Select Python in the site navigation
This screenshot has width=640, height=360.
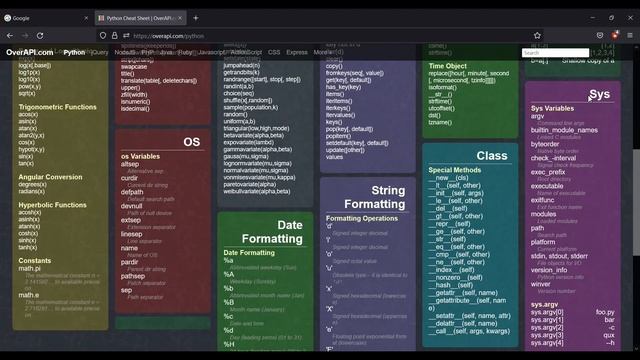click(74, 52)
